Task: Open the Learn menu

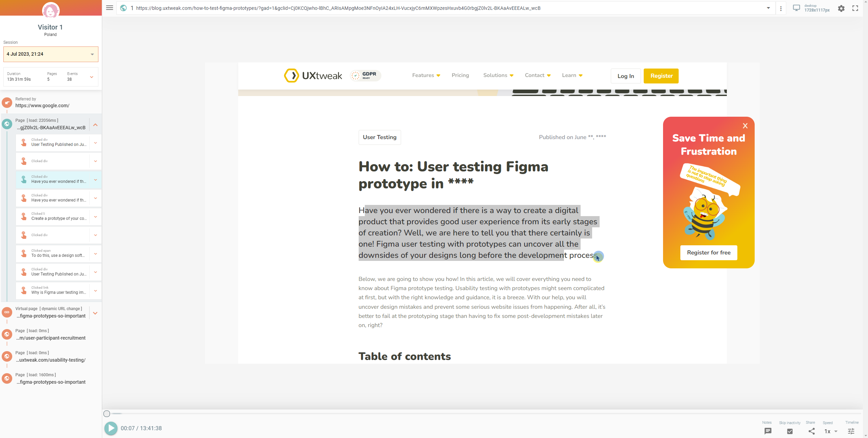Action: click(x=572, y=75)
